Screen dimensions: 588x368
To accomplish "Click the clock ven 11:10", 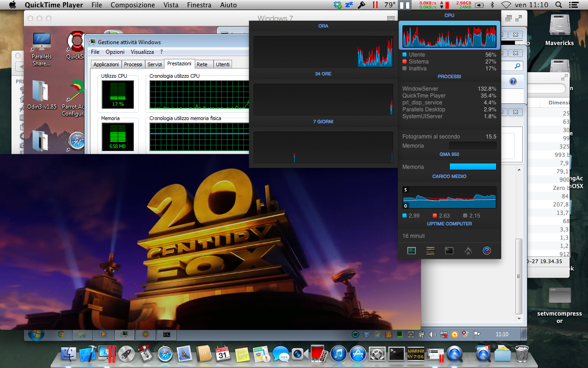I will [531, 5].
